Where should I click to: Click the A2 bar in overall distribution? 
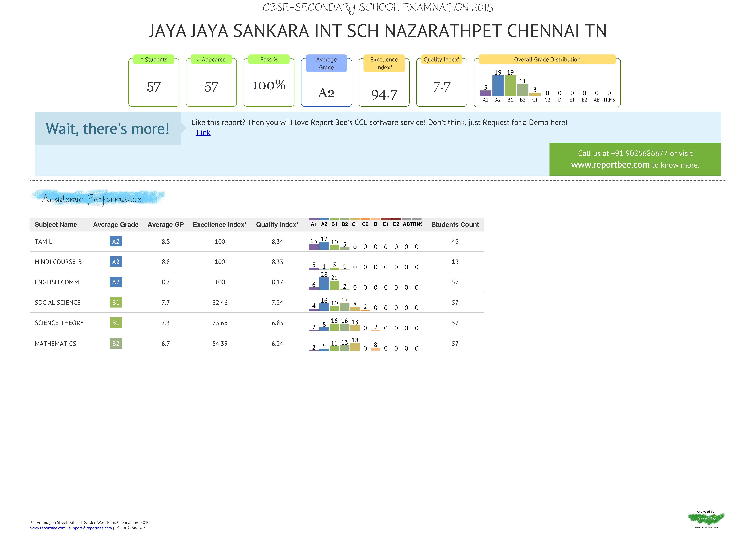point(498,86)
